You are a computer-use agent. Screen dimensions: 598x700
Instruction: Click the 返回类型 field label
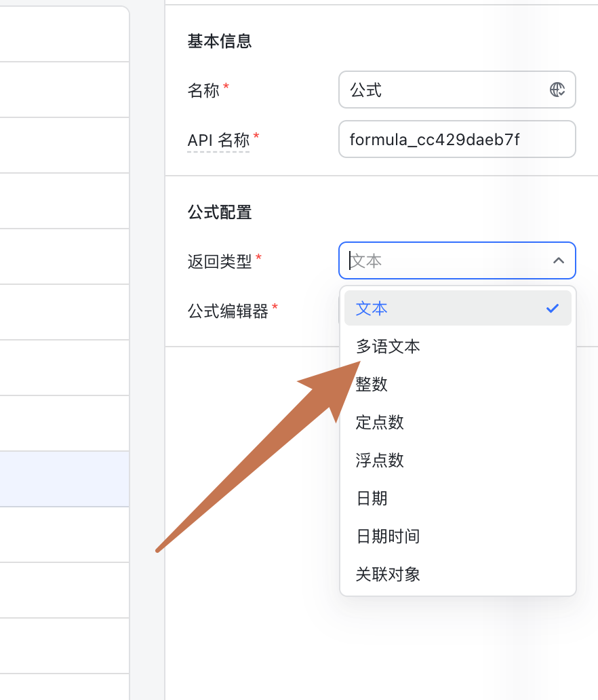click(x=220, y=262)
